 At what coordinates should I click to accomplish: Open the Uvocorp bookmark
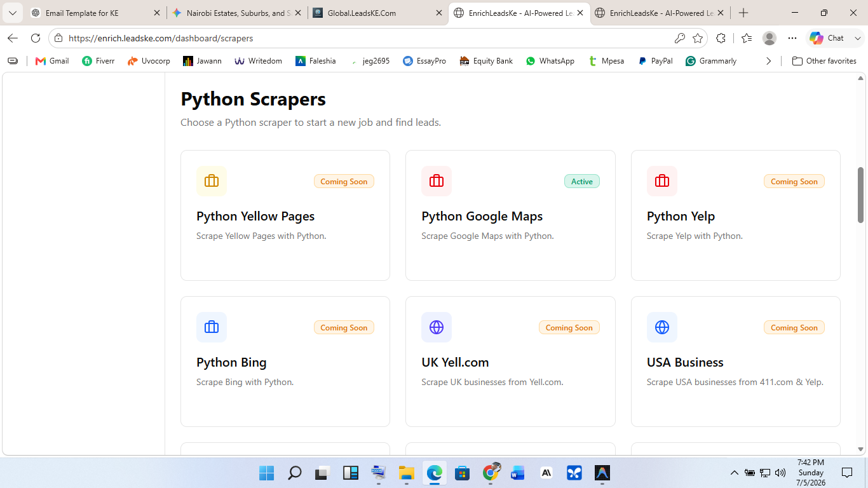(149, 61)
